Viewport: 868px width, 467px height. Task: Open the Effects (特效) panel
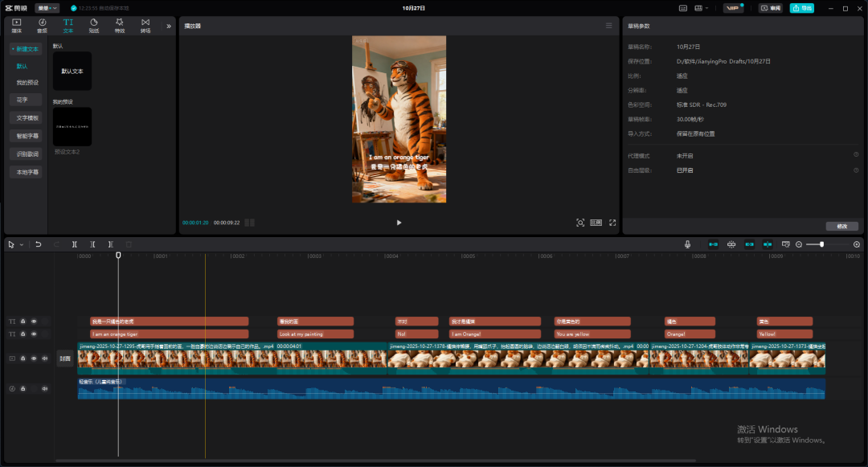(x=119, y=26)
